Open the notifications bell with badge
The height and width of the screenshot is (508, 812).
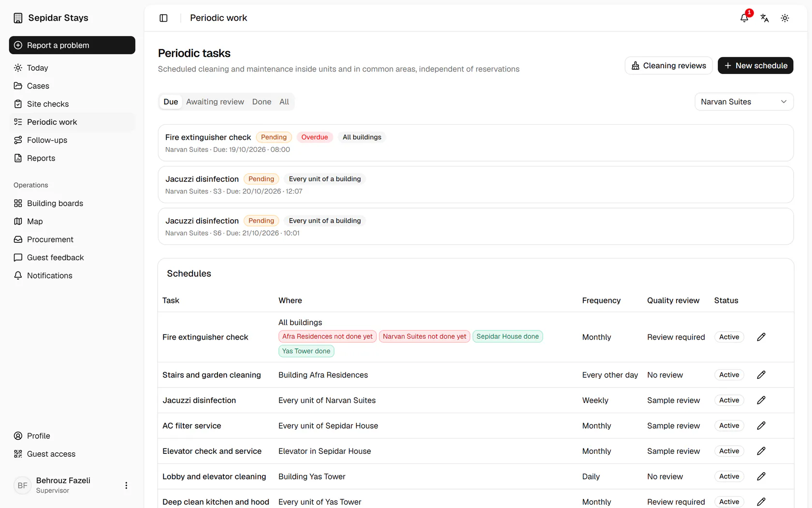(x=744, y=18)
